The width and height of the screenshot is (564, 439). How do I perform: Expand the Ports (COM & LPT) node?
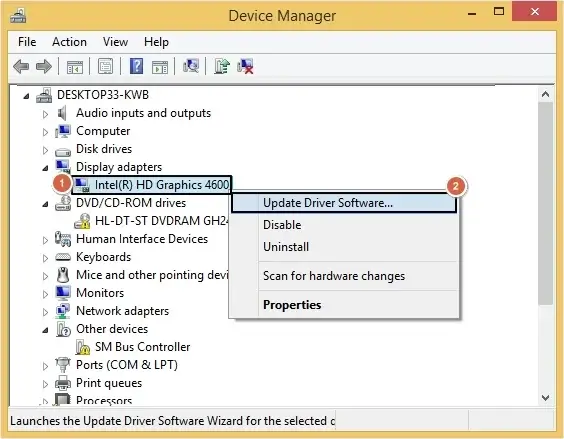point(45,366)
